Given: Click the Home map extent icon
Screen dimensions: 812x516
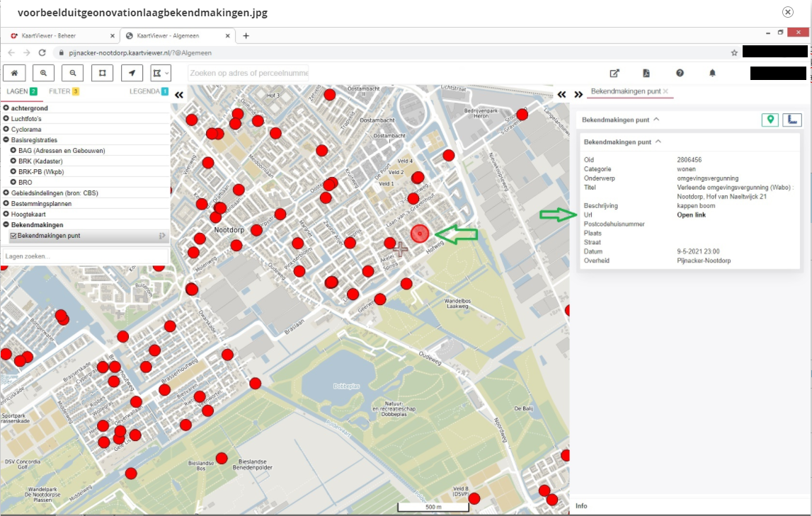Looking at the screenshot, I should click(13, 73).
